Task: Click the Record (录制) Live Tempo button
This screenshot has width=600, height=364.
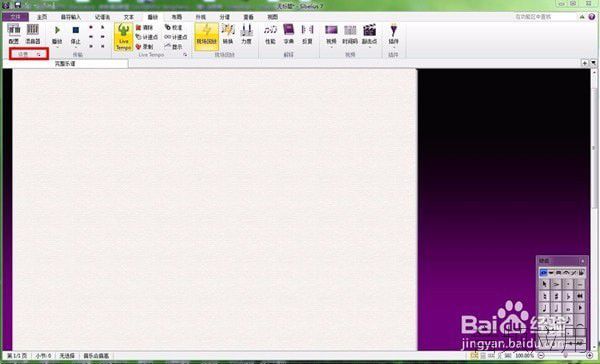Action: 145,47
